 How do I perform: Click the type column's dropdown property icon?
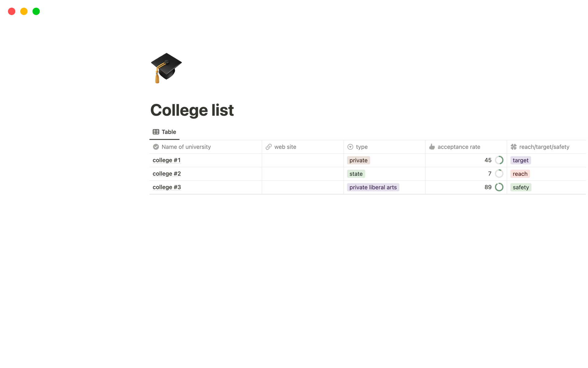click(x=350, y=147)
